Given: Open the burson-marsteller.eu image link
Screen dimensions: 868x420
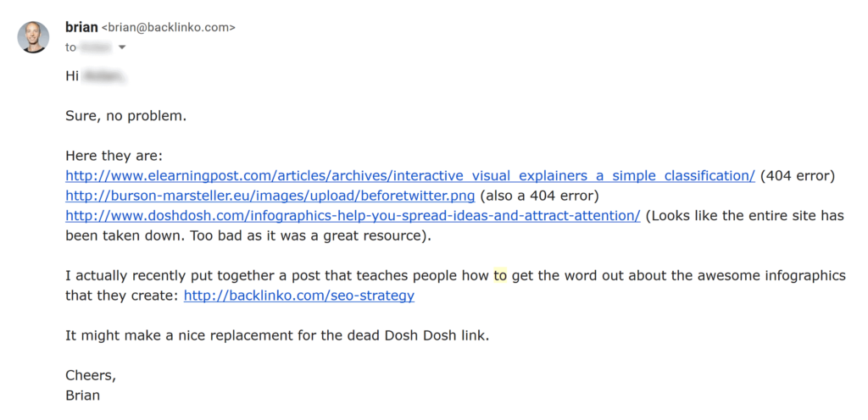Looking at the screenshot, I should click(270, 196).
